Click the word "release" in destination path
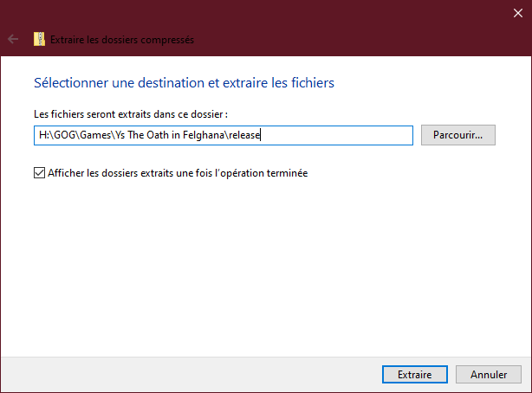Viewport: 532px width, 393px height. click(x=245, y=136)
